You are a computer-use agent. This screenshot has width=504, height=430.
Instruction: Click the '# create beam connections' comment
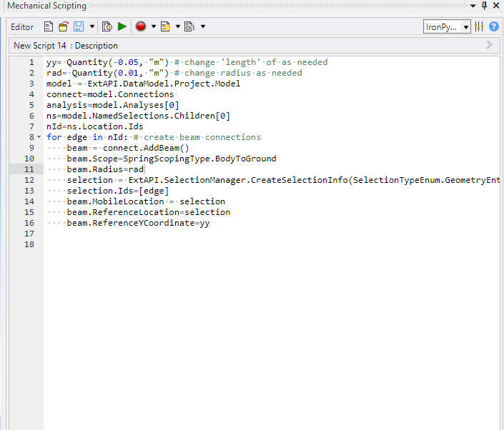pyautogui.click(x=197, y=137)
